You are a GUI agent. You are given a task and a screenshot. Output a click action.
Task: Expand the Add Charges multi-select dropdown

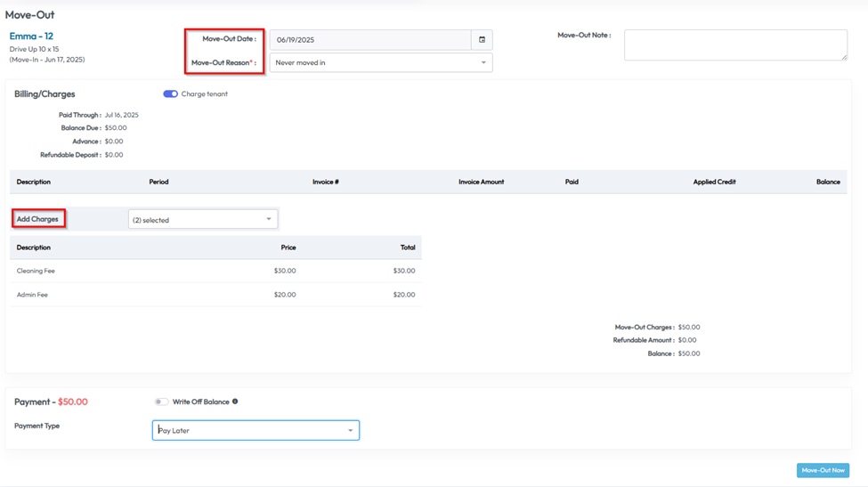[x=203, y=219]
